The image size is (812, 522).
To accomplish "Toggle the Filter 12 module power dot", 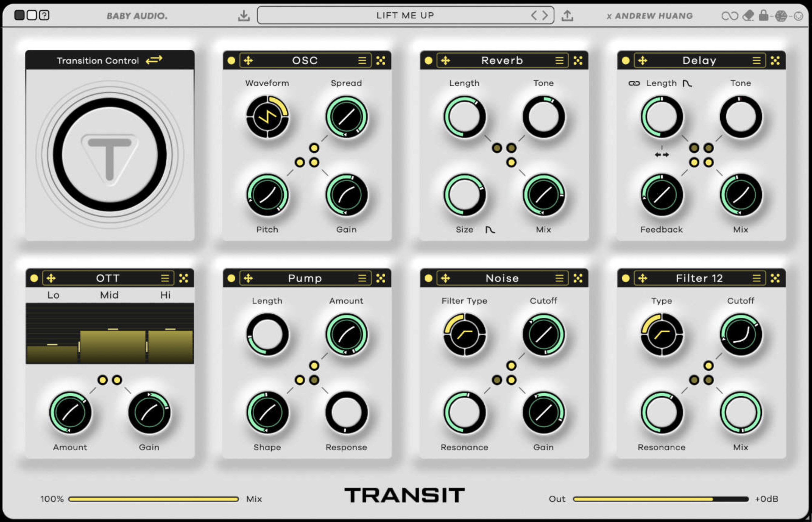I will (626, 278).
